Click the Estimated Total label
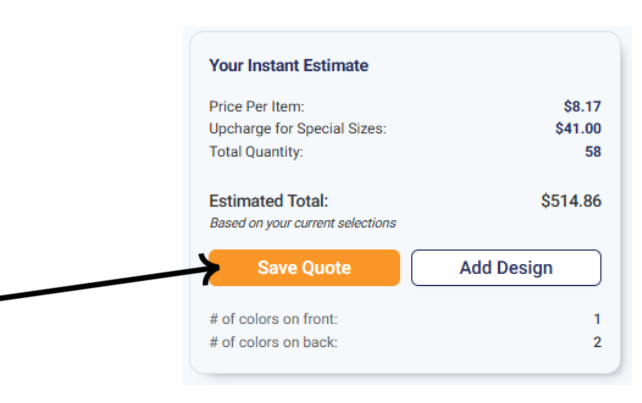 click(268, 201)
